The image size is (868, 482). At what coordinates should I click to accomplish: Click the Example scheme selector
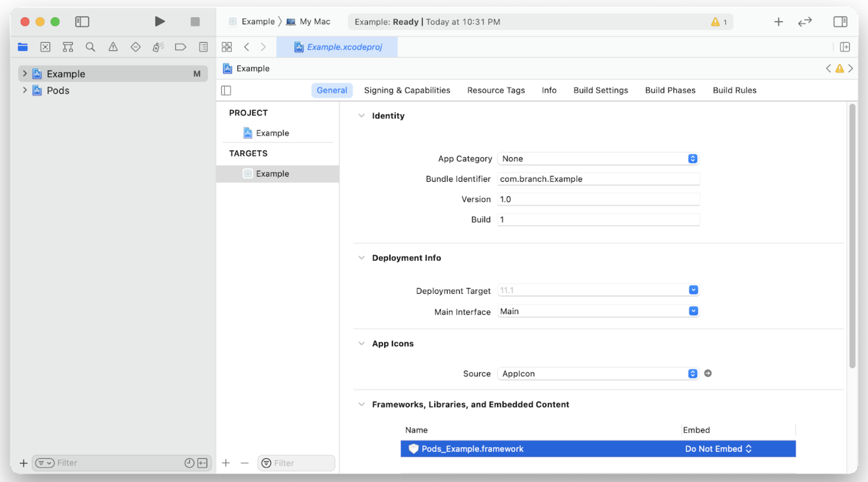[x=252, y=22]
